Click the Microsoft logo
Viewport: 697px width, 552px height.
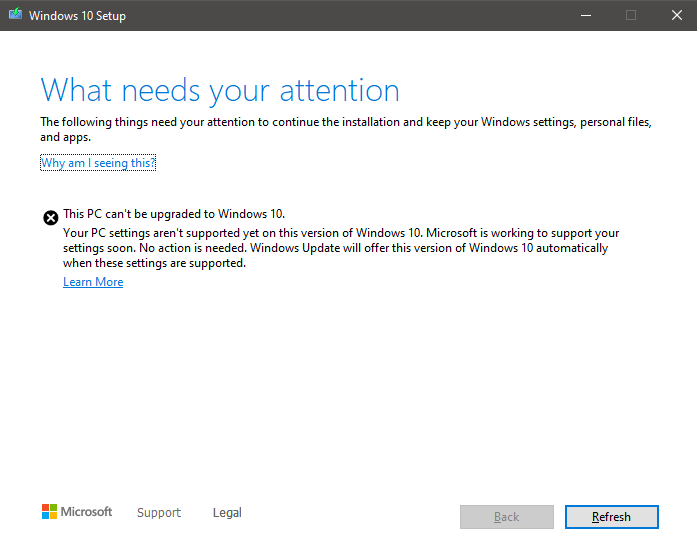tap(76, 512)
